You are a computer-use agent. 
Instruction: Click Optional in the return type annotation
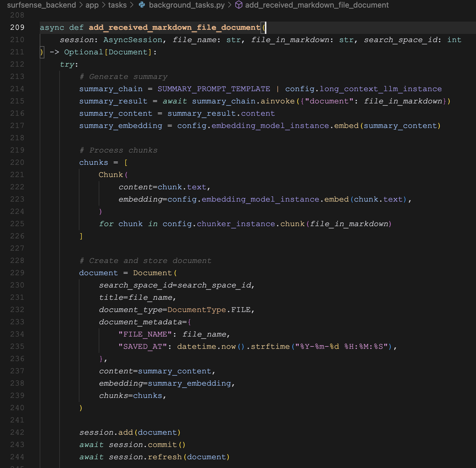84,52
